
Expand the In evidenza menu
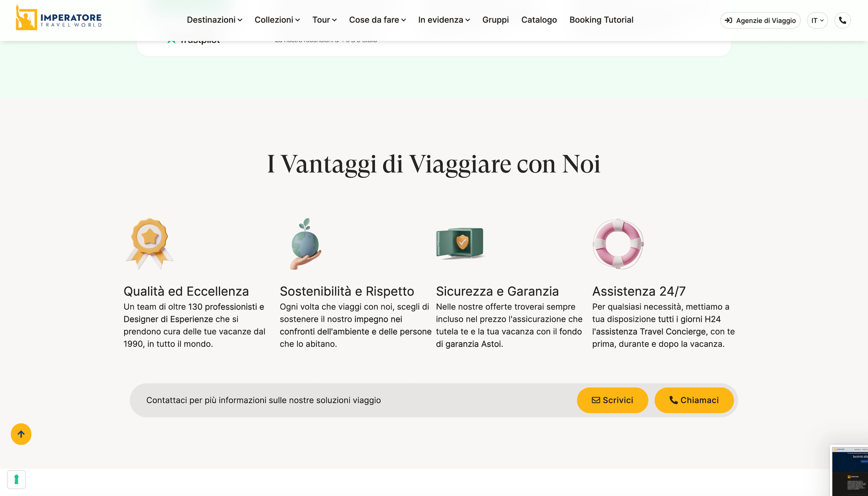tap(444, 20)
